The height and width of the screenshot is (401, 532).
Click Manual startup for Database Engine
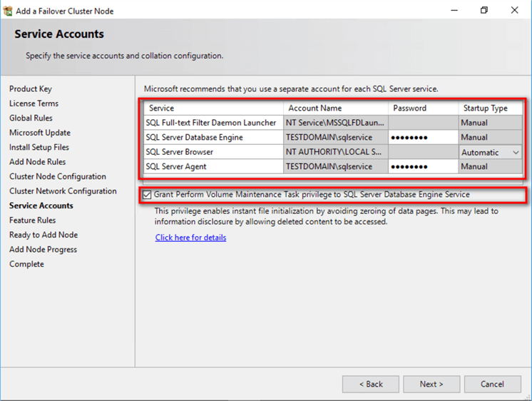tap(490, 138)
